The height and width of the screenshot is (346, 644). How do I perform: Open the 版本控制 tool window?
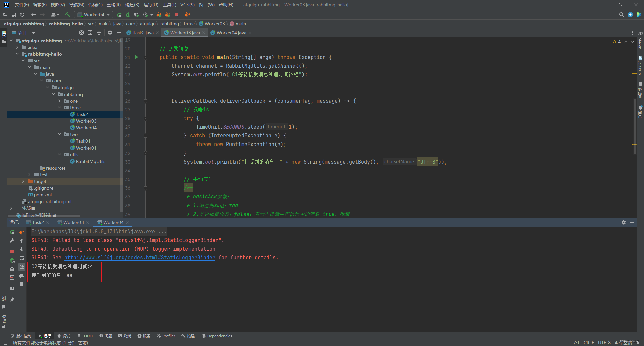pos(21,336)
